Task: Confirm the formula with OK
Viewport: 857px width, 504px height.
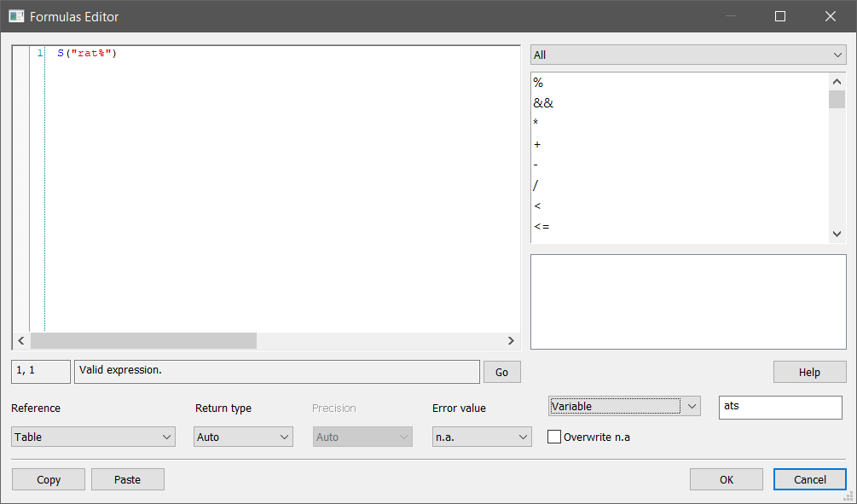Action: [x=727, y=479]
